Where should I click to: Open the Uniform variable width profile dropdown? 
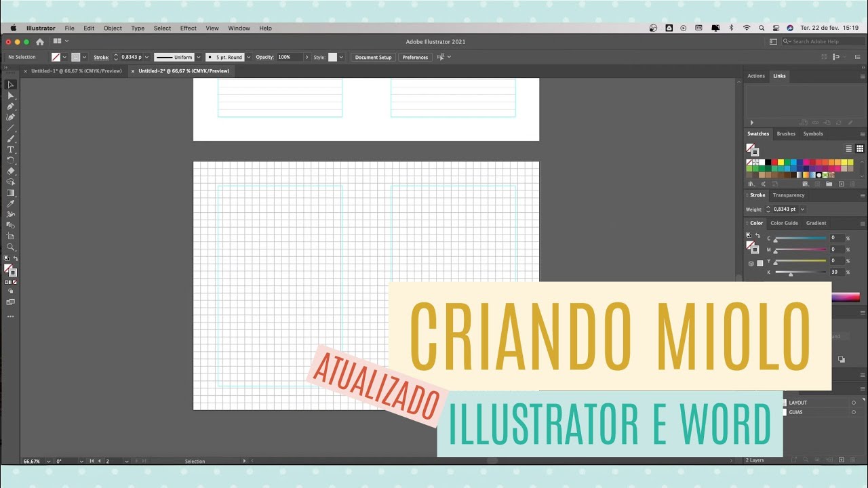(x=198, y=57)
